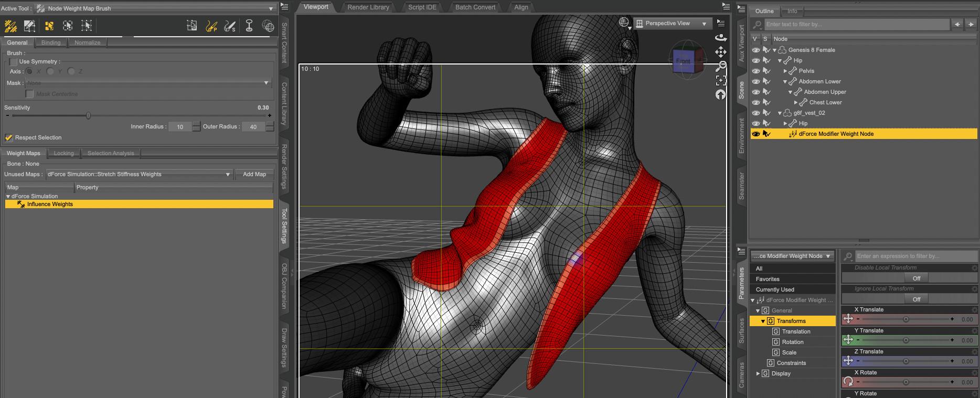Click the viewport reset camera arrow icon
This screenshot has width=980, height=398.
(721, 94)
